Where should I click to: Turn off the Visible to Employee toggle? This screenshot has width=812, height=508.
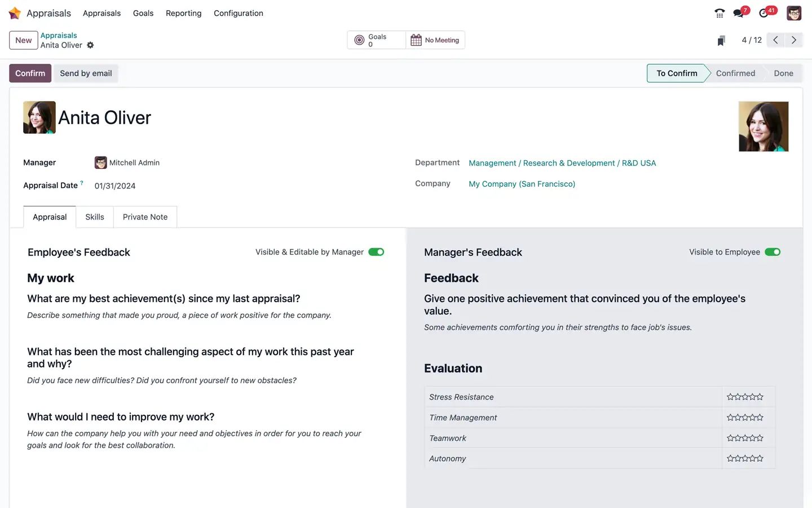[773, 252]
